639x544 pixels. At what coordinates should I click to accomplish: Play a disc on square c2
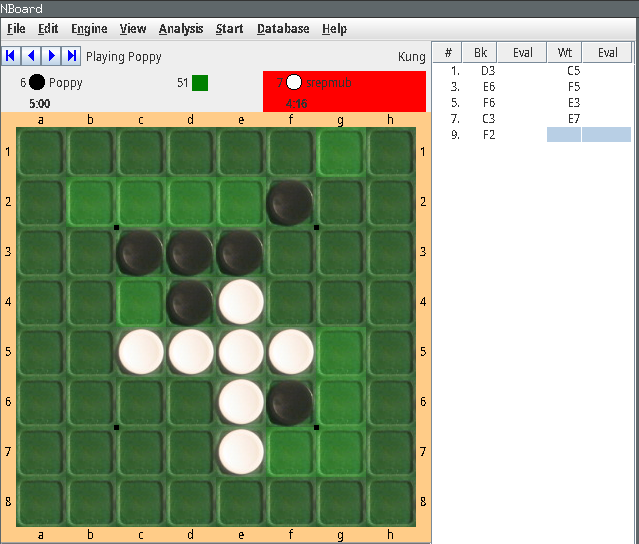[141, 202]
